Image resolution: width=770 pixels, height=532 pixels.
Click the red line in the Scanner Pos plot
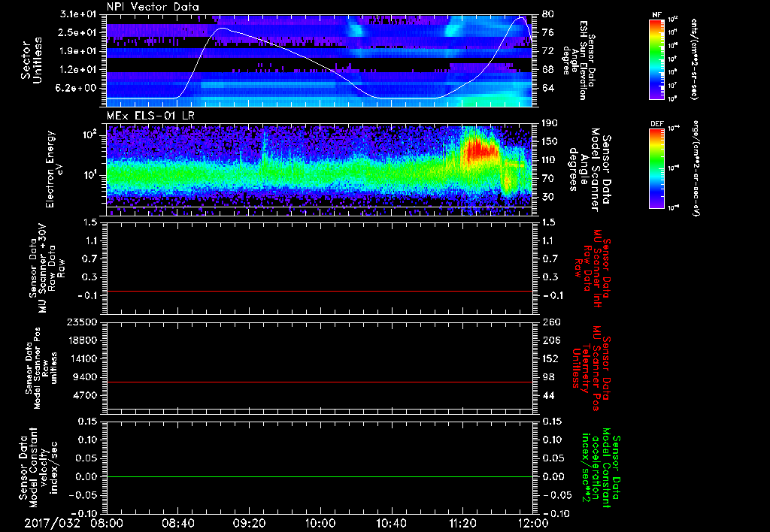pos(320,382)
